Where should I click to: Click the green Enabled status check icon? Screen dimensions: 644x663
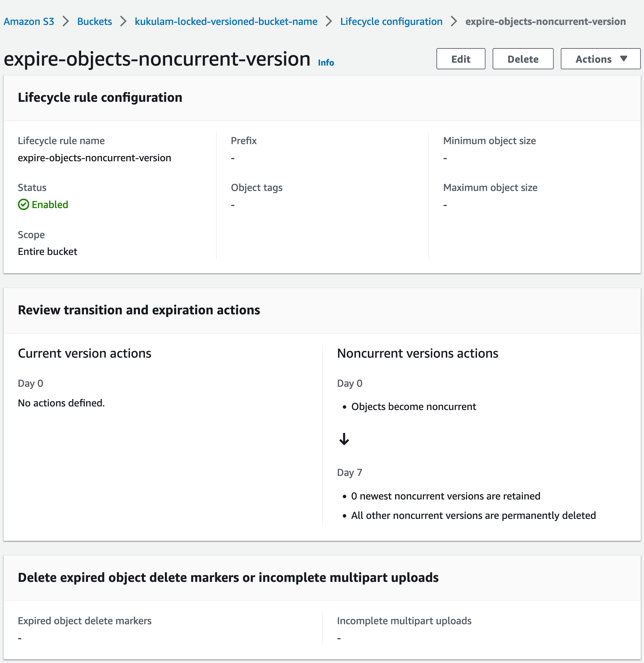[x=23, y=204]
